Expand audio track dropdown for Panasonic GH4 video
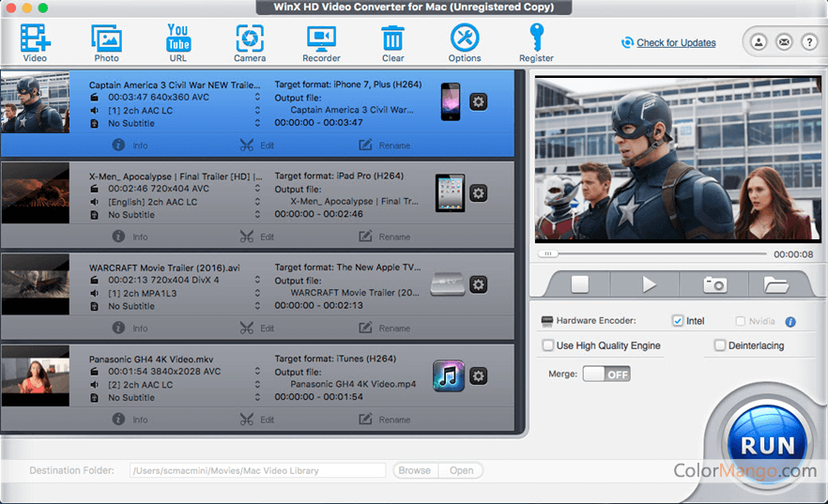Screen dimensions: 828x504 (x=257, y=385)
